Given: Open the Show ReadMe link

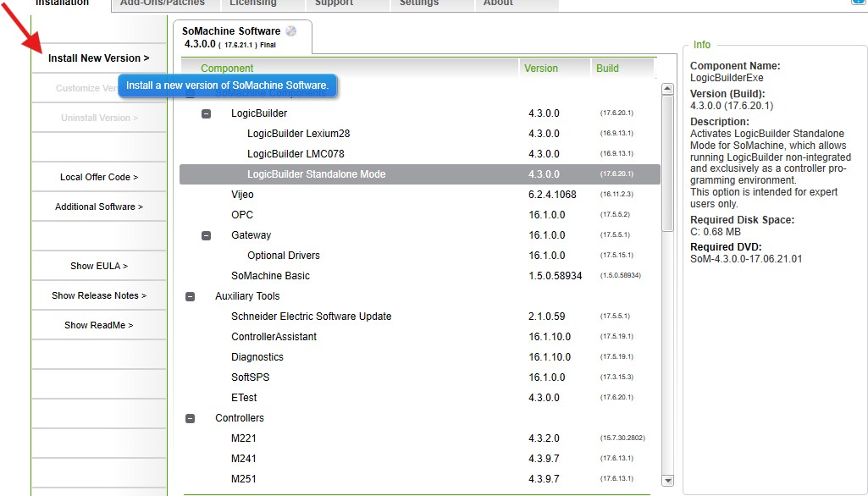Looking at the screenshot, I should pyautogui.click(x=99, y=325).
